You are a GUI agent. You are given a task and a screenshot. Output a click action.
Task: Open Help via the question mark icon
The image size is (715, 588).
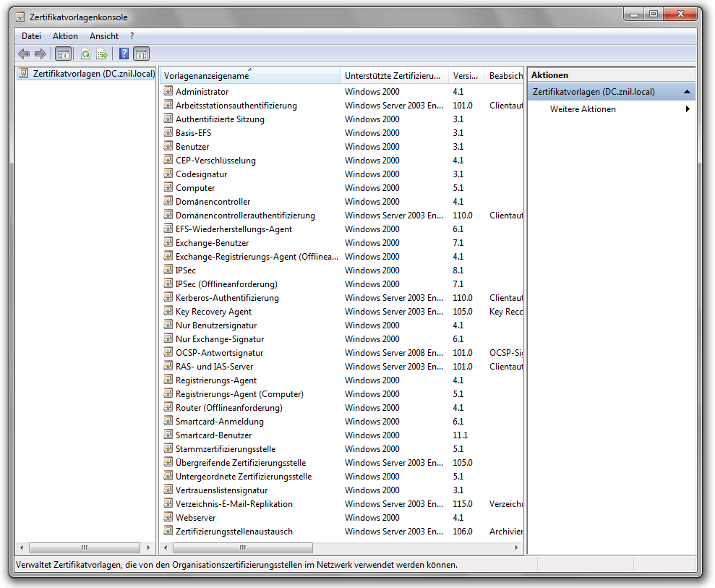[124, 54]
